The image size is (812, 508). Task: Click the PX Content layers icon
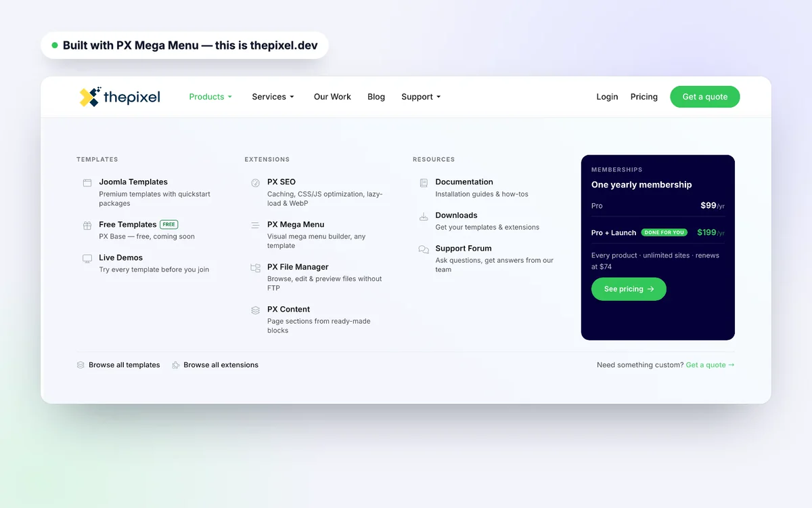pyautogui.click(x=255, y=310)
